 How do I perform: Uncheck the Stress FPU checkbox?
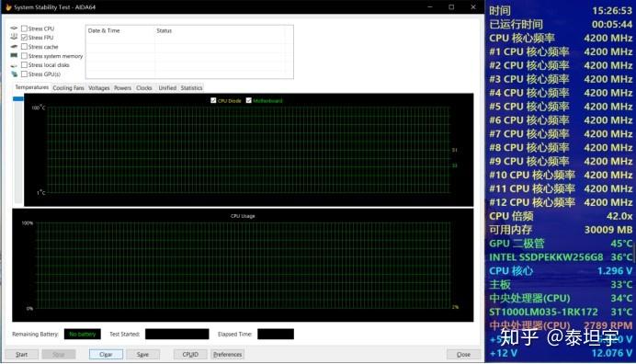[x=24, y=38]
